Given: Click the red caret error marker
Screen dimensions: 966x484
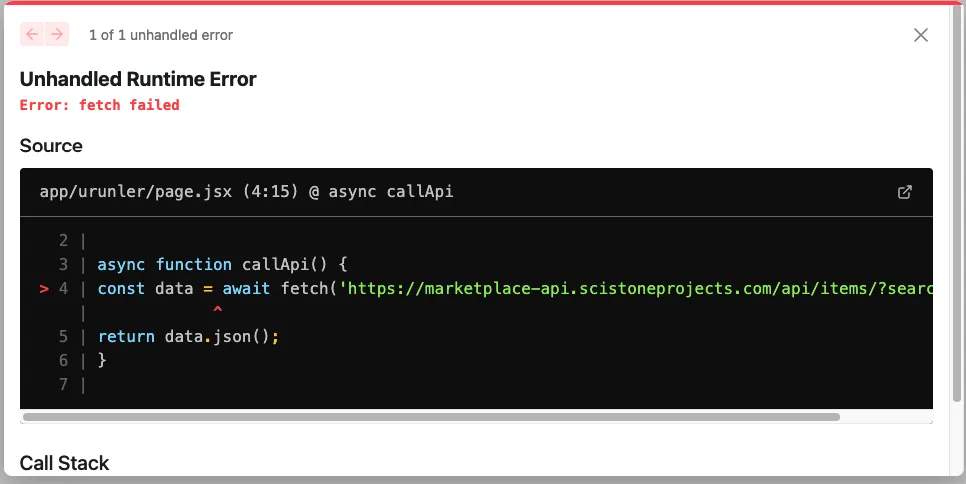Looking at the screenshot, I should [x=218, y=312].
